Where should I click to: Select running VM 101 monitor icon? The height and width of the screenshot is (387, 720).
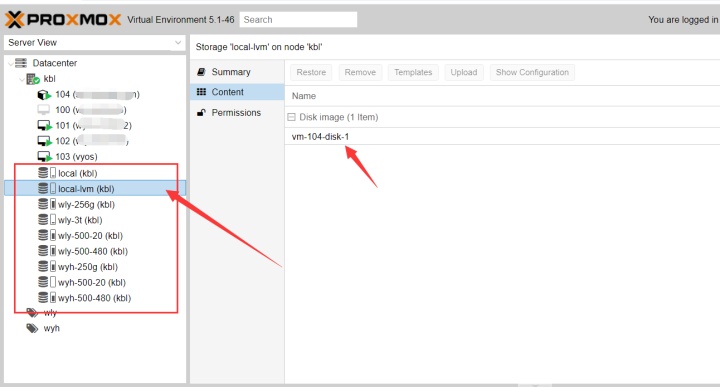click(44, 126)
